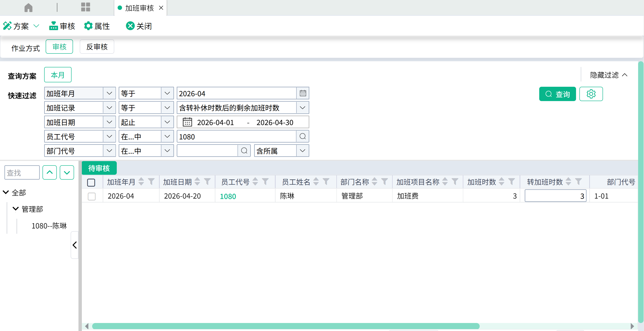Collapse the 管理部 tree node
Viewport: 644px width, 331px height.
16,209
